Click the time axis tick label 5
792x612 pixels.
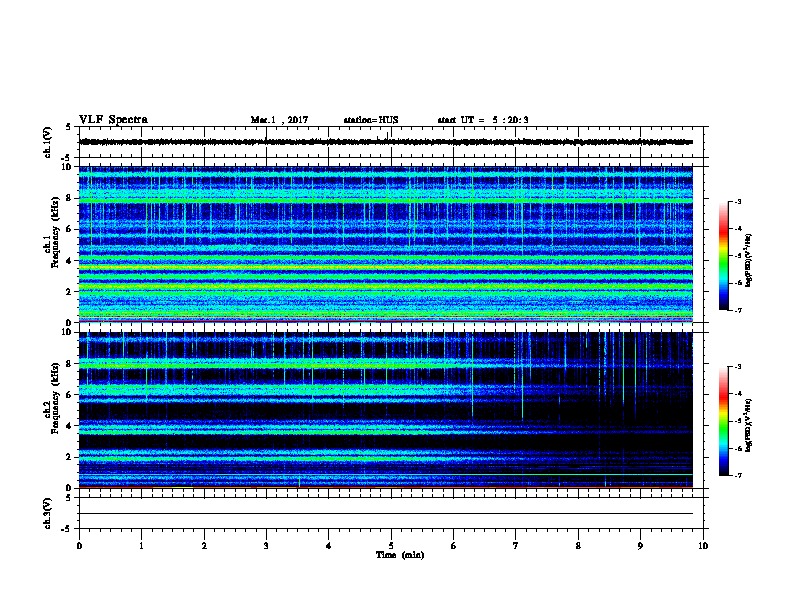tap(391, 546)
